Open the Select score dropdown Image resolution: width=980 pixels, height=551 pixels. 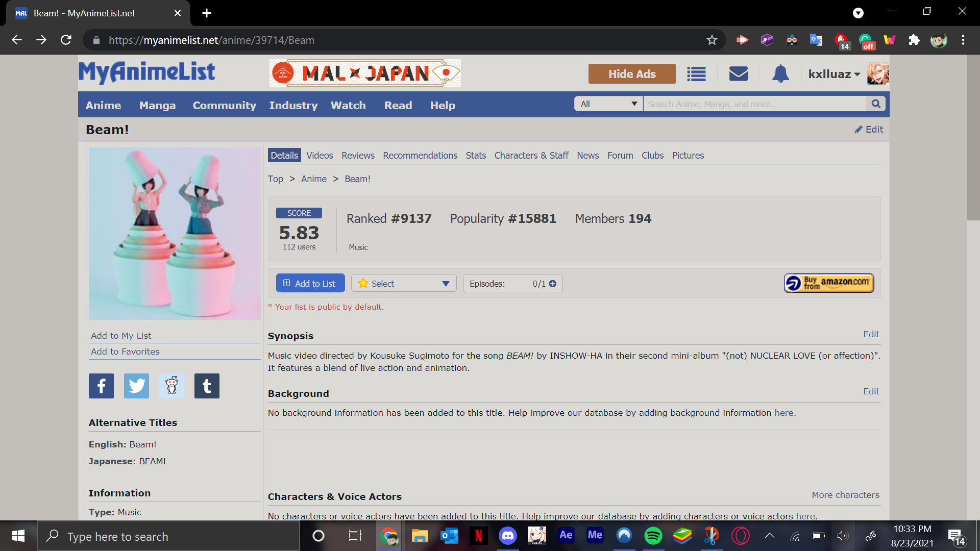coord(403,284)
